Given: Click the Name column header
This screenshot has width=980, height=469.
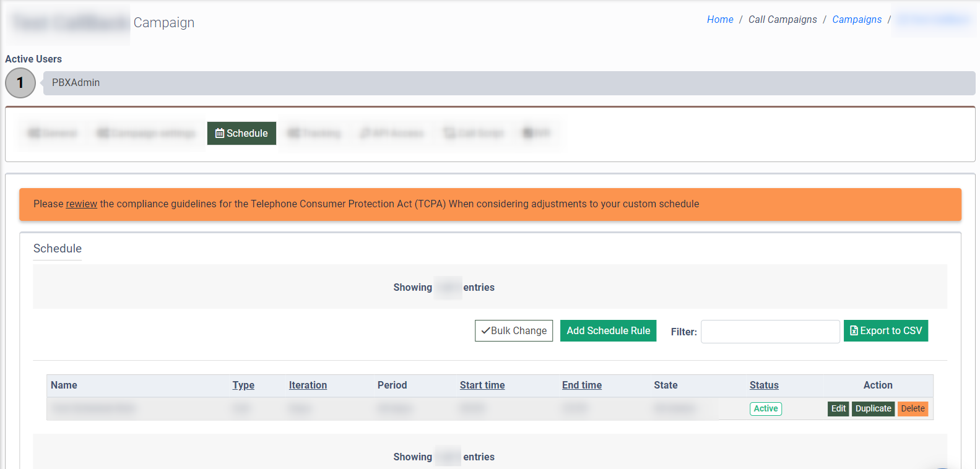Looking at the screenshot, I should tap(64, 385).
